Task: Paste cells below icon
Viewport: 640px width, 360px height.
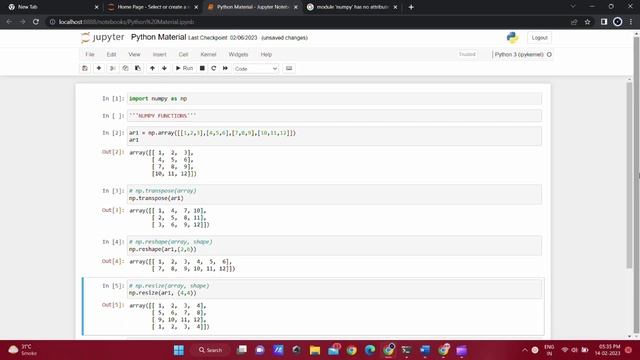Action: 138,68
